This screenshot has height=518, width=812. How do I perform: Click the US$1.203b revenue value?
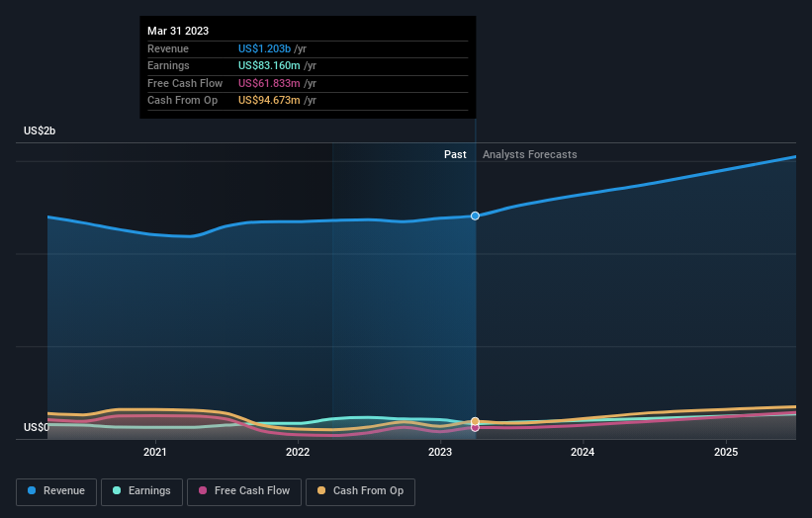point(264,48)
